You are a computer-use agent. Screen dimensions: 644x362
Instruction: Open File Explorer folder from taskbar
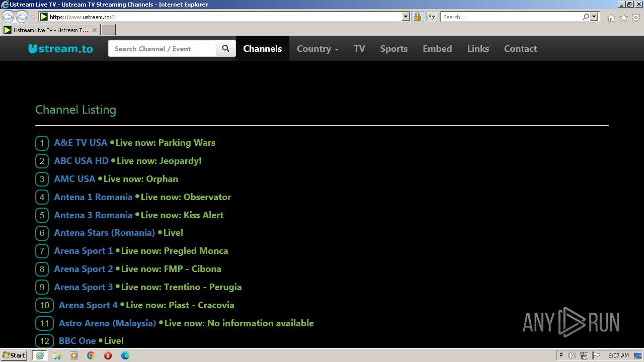click(x=57, y=355)
